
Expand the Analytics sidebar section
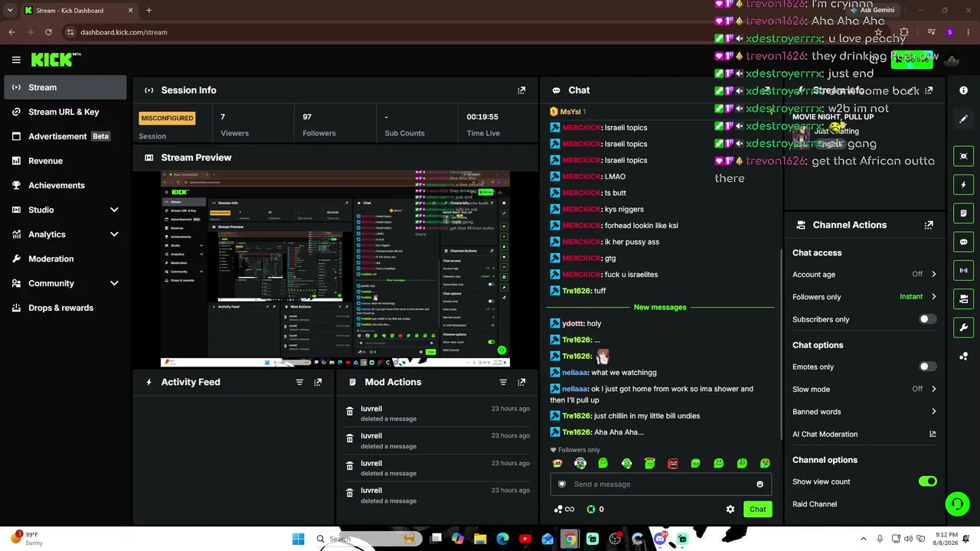click(x=114, y=234)
